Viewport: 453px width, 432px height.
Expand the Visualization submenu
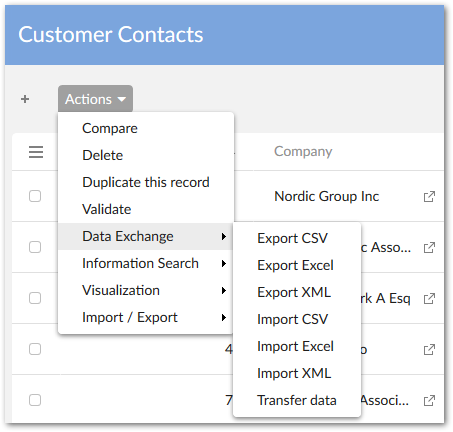coord(146,290)
